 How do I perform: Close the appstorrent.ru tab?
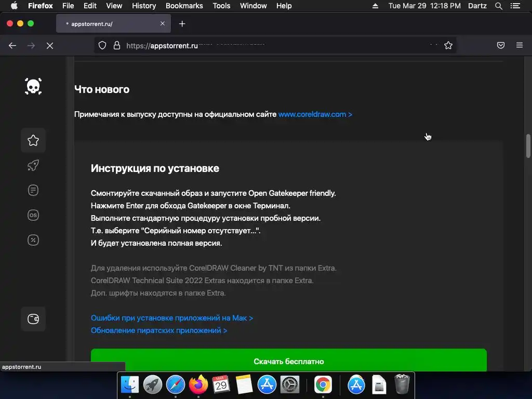[x=163, y=23]
